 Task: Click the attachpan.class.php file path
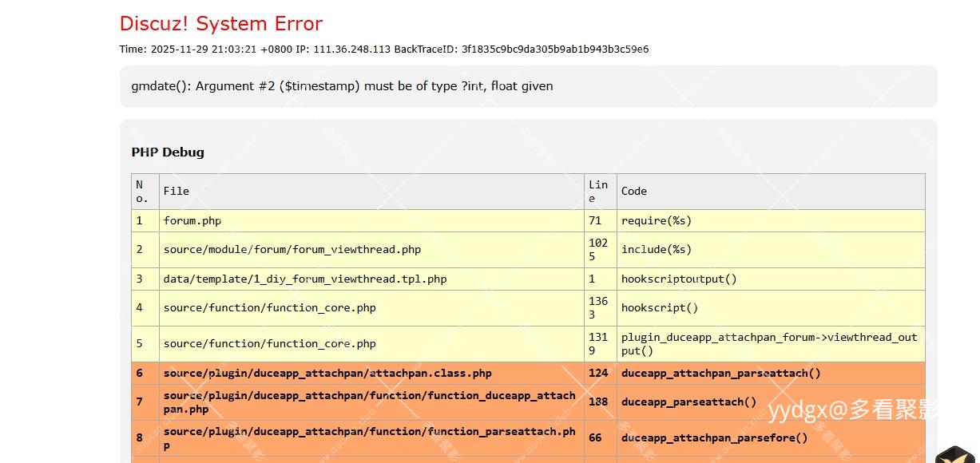[x=327, y=374]
